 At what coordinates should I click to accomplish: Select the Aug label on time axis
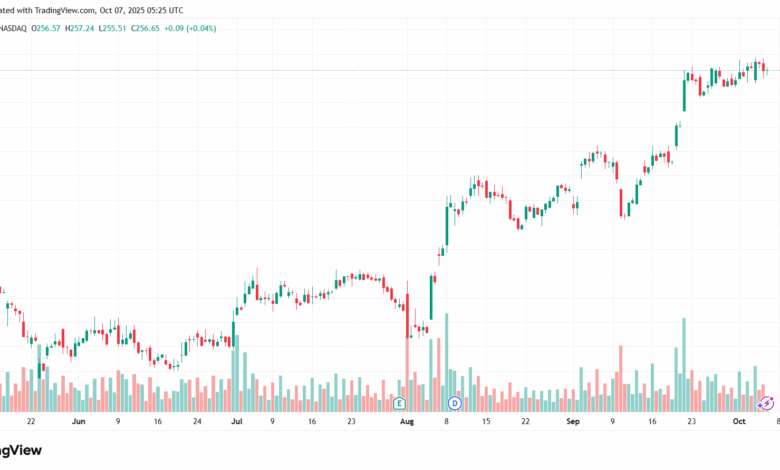(x=407, y=423)
